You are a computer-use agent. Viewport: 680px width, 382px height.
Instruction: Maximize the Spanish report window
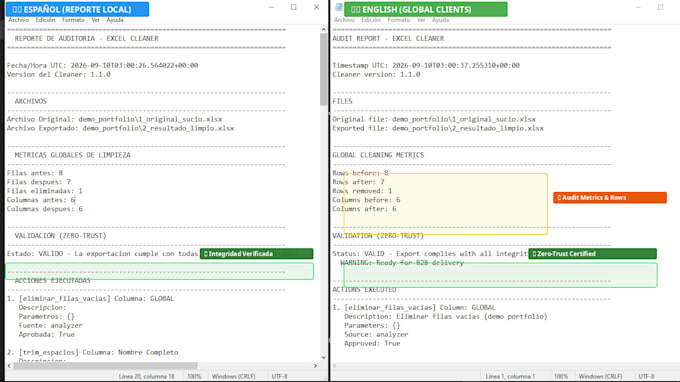[294, 7]
